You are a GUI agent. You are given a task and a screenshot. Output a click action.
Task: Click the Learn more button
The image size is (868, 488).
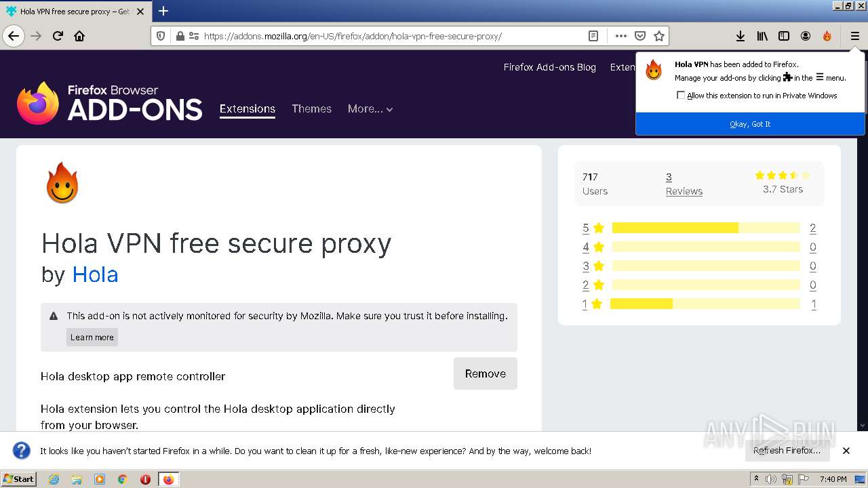(92, 338)
